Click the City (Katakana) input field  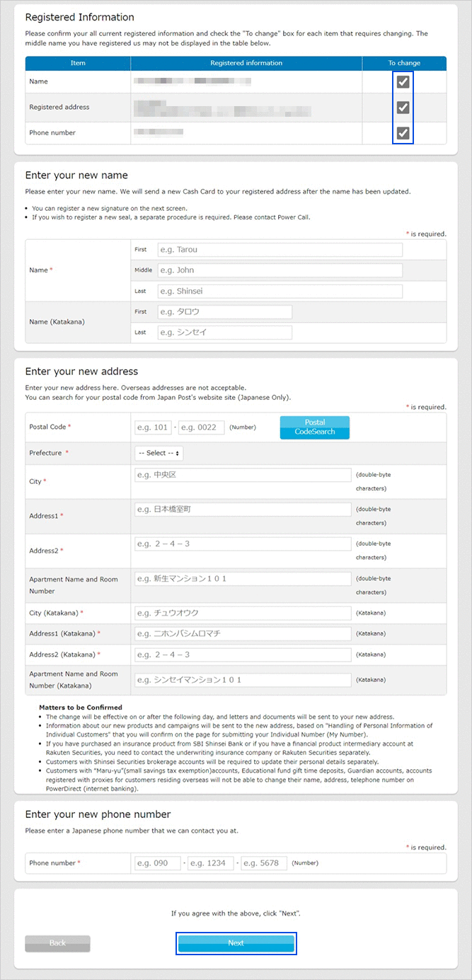[x=243, y=613]
